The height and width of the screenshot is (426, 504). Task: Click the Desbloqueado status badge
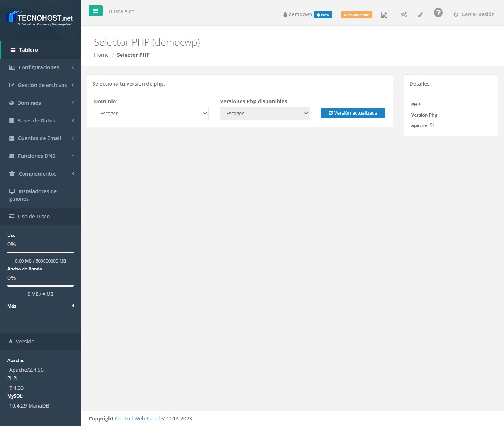[x=356, y=15]
